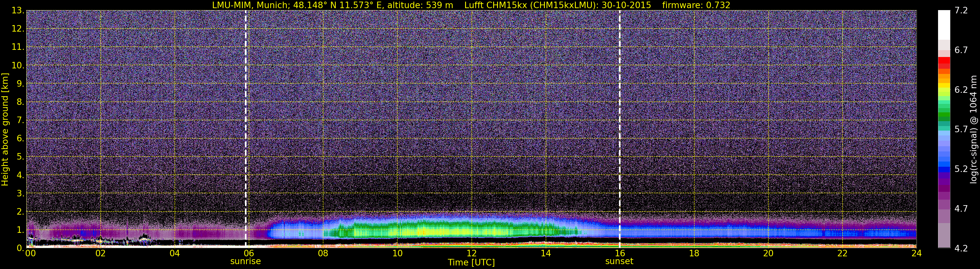Click the colorbar tick value '4.2'
The height and width of the screenshot is (269, 980).
961,248
